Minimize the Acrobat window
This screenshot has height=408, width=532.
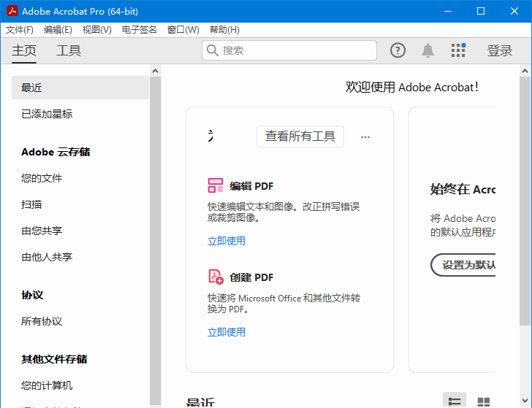tap(448, 11)
